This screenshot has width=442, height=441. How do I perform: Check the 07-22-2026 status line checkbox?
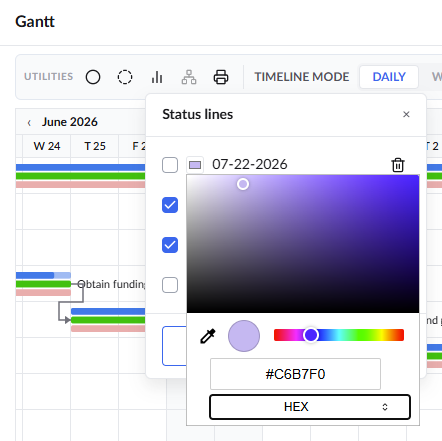pyautogui.click(x=170, y=165)
